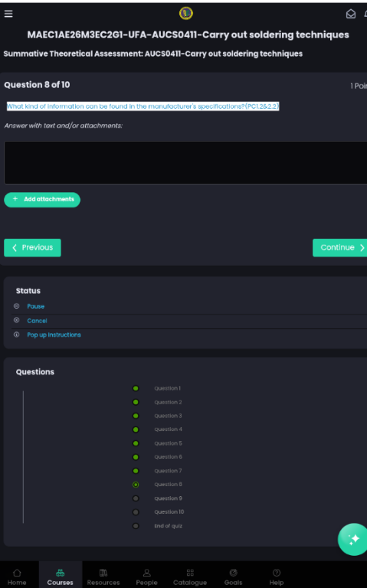Image resolution: width=367 pixels, height=588 pixels.
Task: Click the Courses icon in bottom bar
Action: click(x=60, y=573)
